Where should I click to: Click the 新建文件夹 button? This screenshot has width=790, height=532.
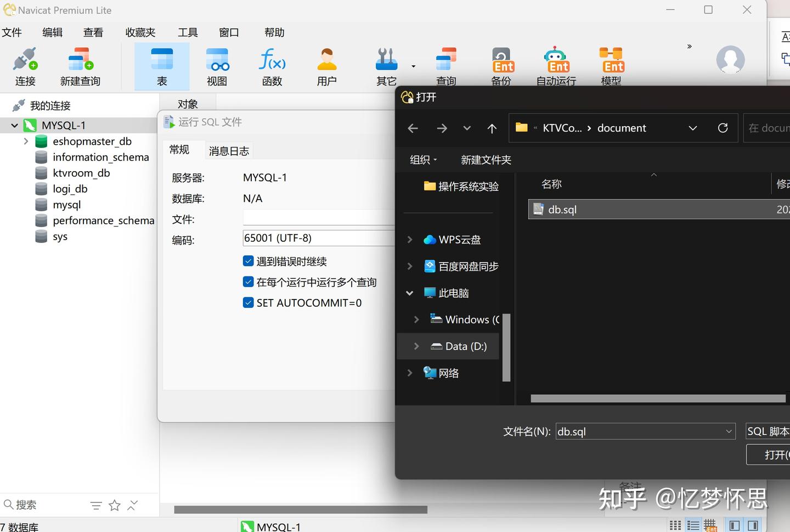486,160
